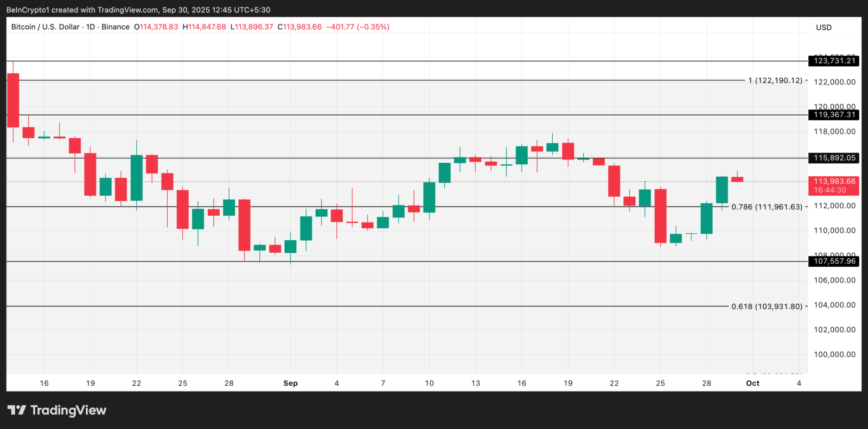
Task: Click the 0.786 Fibonacci level label
Action: click(x=767, y=207)
